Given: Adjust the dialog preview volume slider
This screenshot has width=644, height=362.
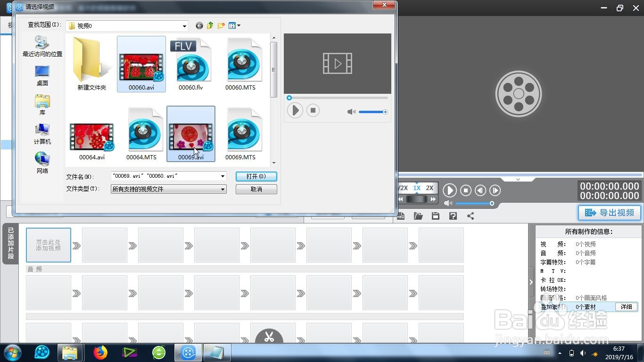Looking at the screenshot, I should click(372, 112).
